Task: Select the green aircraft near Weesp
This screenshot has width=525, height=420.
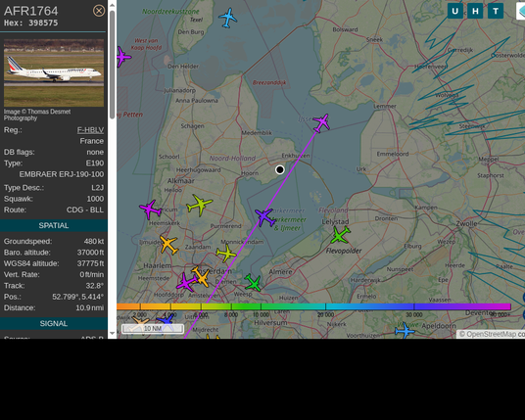Action: (x=253, y=283)
